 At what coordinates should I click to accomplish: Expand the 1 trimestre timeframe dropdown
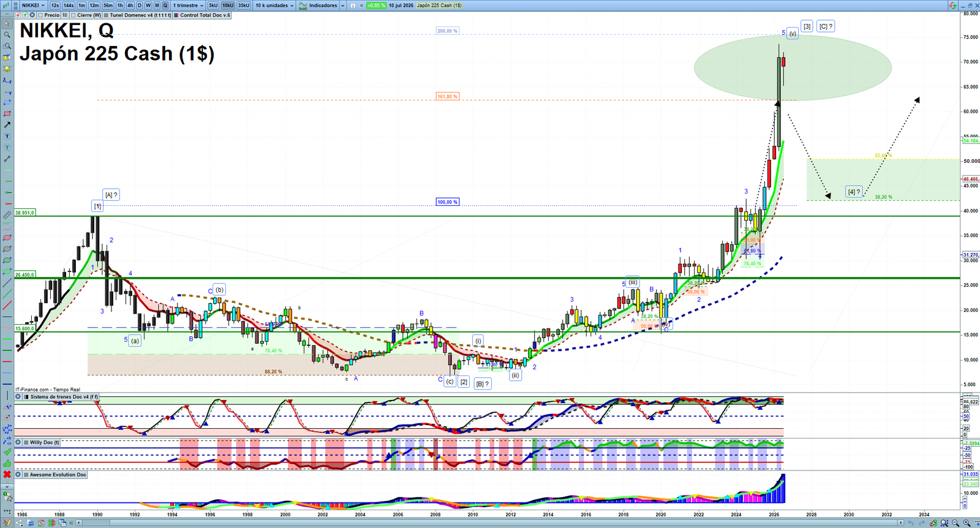188,6
